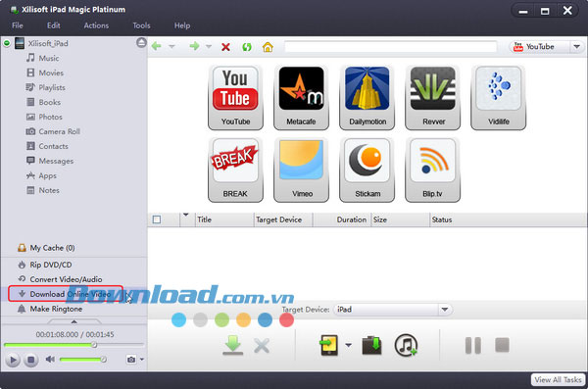The height and width of the screenshot is (389, 588).
Task: Stop the download tasks
Action: (x=502, y=345)
